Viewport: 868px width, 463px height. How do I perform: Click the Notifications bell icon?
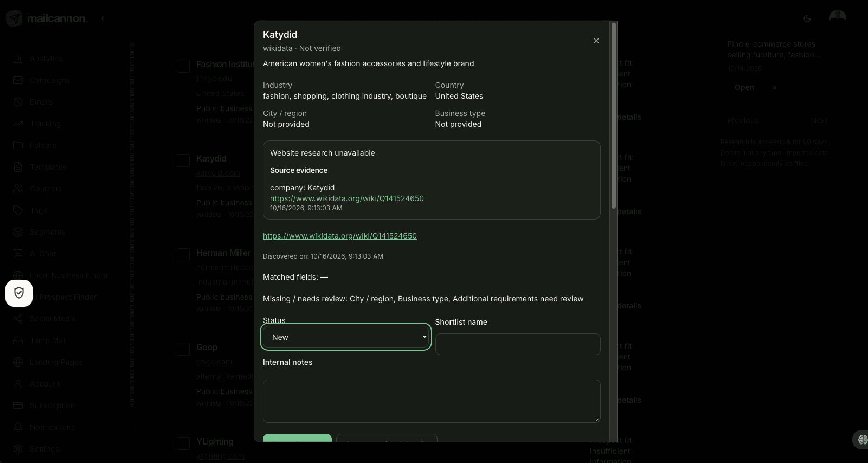point(18,427)
